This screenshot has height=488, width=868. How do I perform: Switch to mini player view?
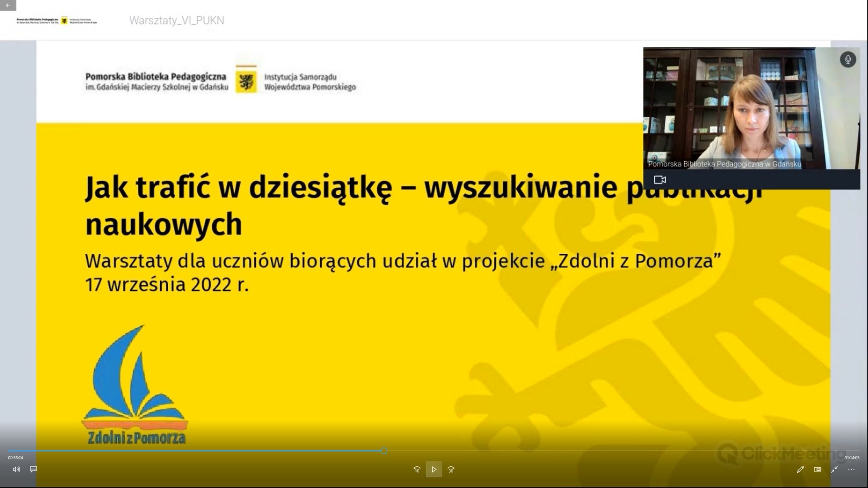(x=818, y=469)
